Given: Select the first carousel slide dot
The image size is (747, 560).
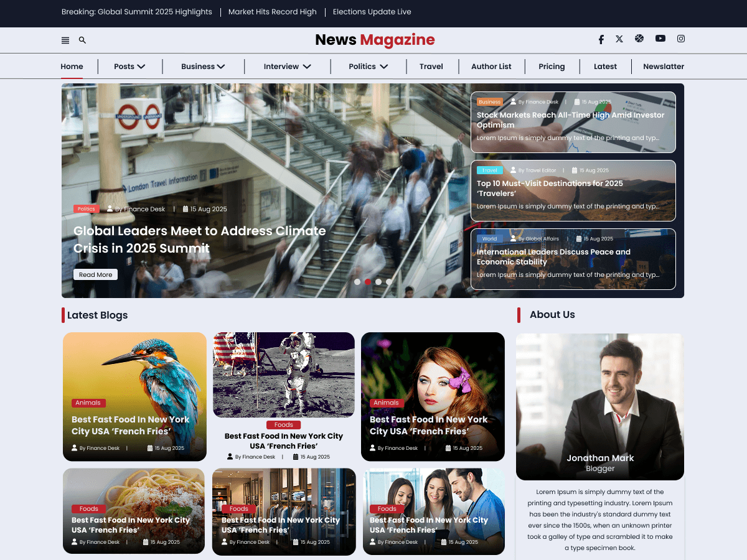Looking at the screenshot, I should (357, 282).
